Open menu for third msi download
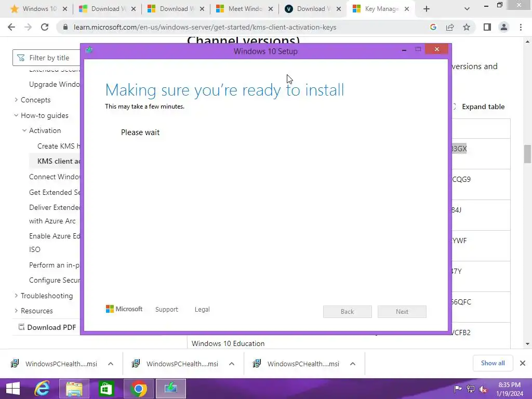This screenshot has height=399, width=532. 353,364
